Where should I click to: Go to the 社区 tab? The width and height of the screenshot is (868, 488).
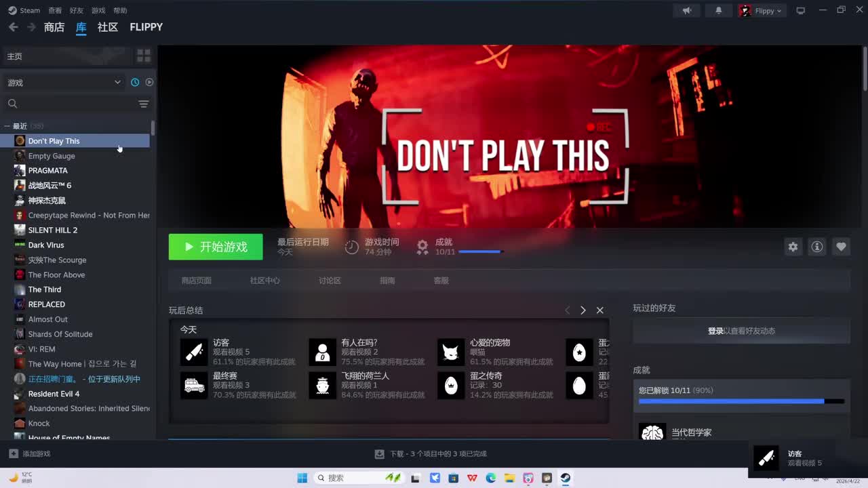pyautogui.click(x=108, y=27)
